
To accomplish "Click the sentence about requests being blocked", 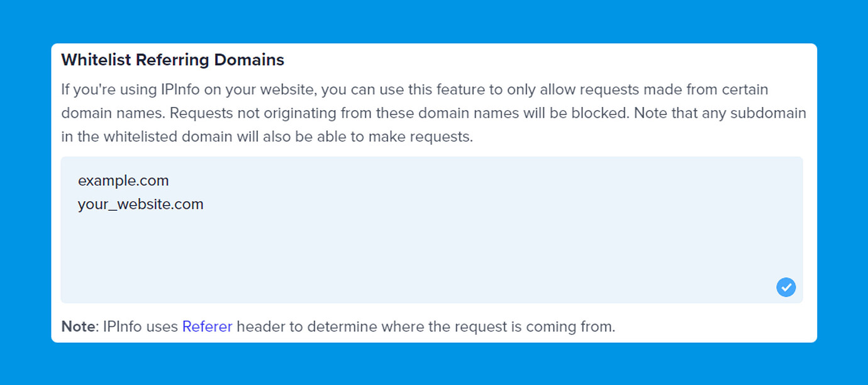I will pyautogui.click(x=400, y=113).
